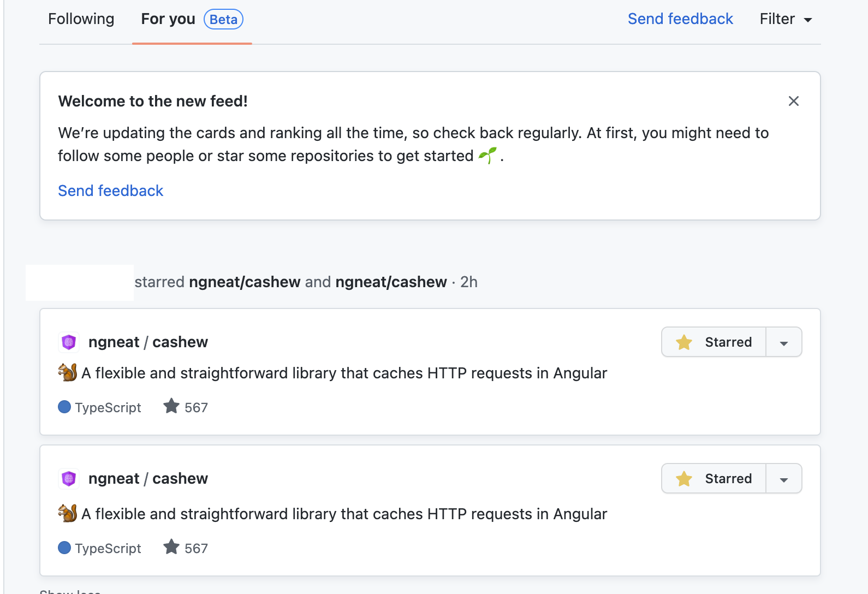Click the Beta label badge
This screenshot has width=868, height=594.
click(223, 20)
